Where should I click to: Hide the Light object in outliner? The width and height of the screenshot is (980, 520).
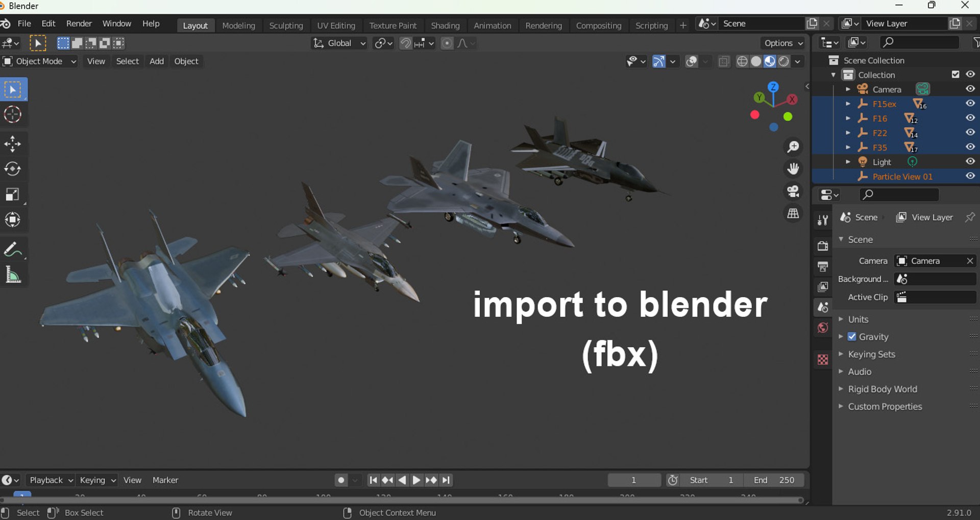tap(970, 162)
